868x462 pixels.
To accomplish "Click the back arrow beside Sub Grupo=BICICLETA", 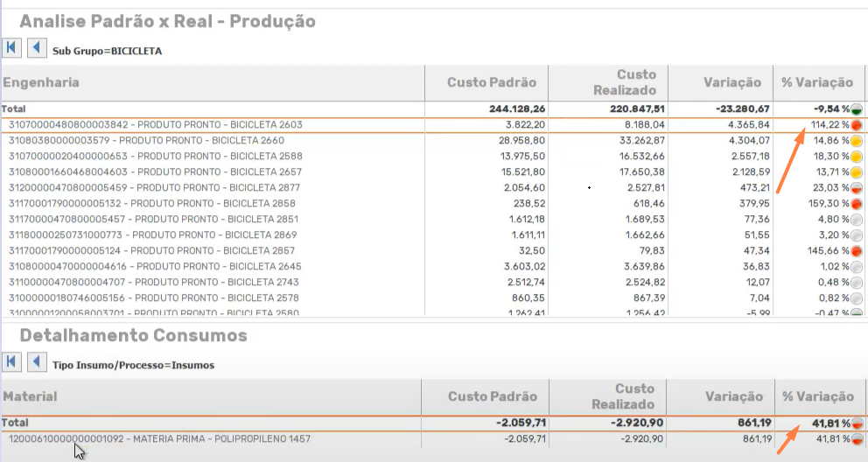I will [x=37, y=48].
